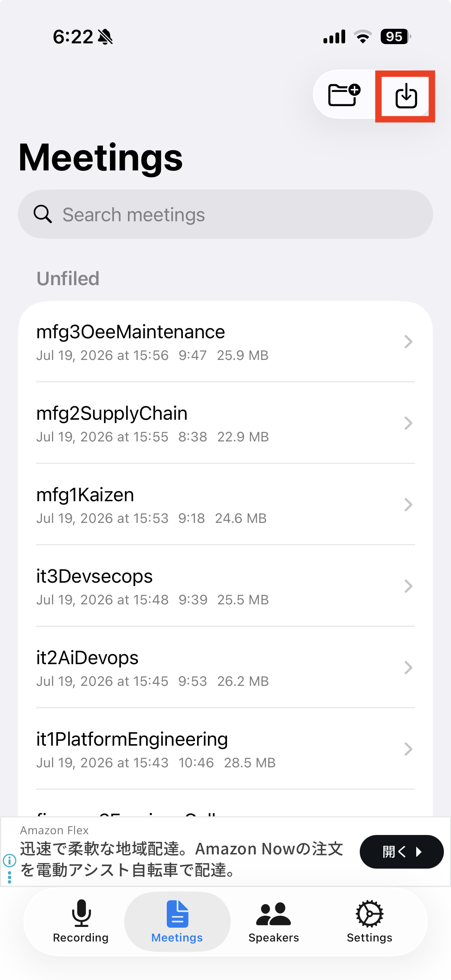The image size is (451, 980).
Task: Tap the battery indicator in status bar
Action: click(395, 37)
